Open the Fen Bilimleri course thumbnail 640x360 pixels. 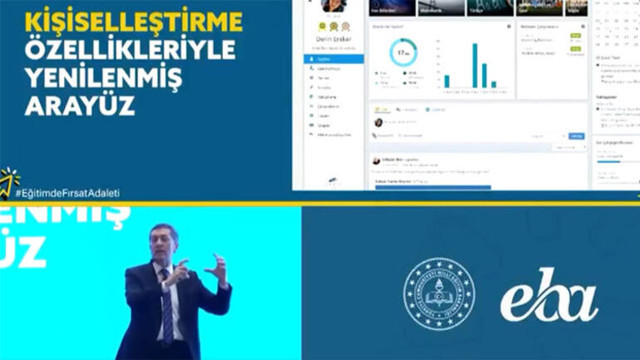pos(392,8)
